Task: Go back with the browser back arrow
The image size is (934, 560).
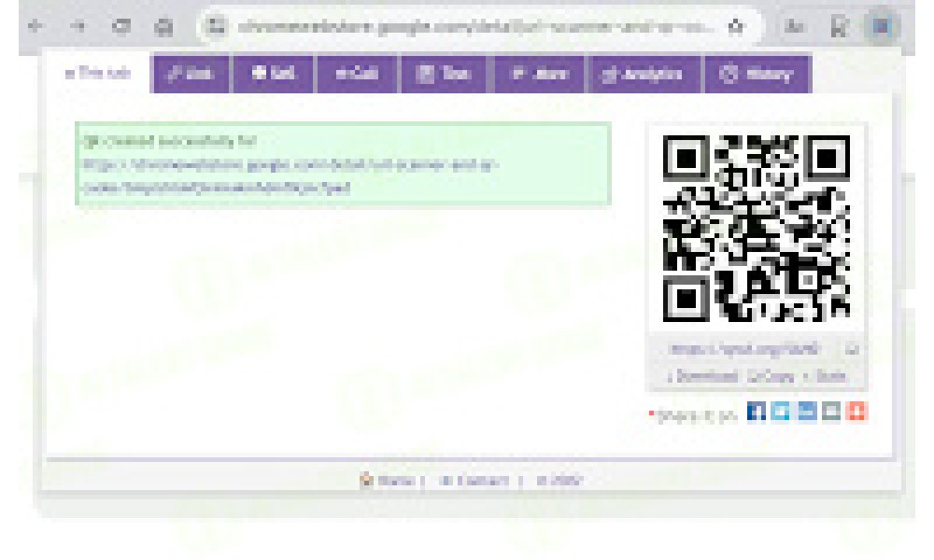Action: [x=35, y=26]
